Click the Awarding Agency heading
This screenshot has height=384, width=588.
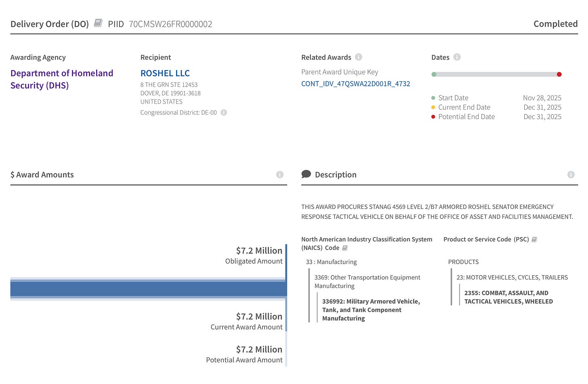38,57
